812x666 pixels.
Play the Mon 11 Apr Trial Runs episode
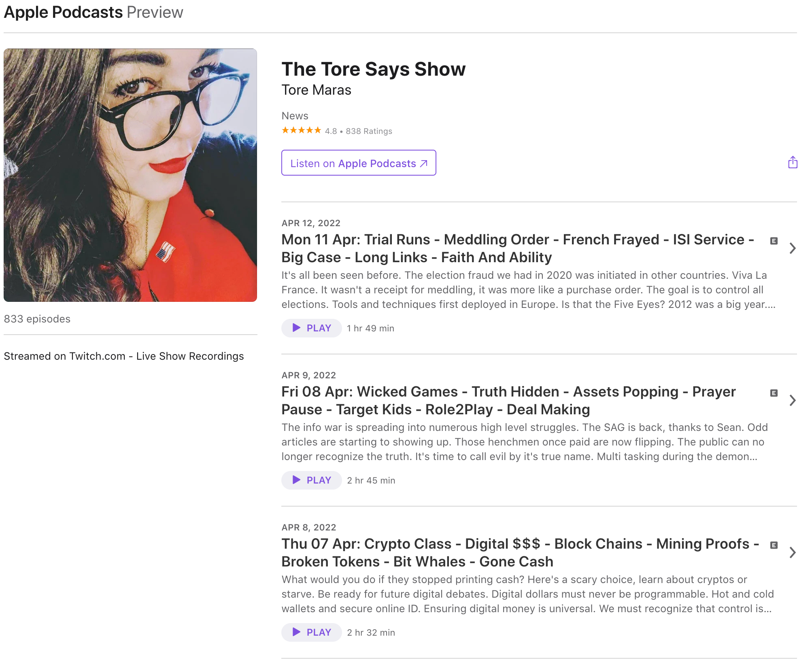tap(311, 328)
